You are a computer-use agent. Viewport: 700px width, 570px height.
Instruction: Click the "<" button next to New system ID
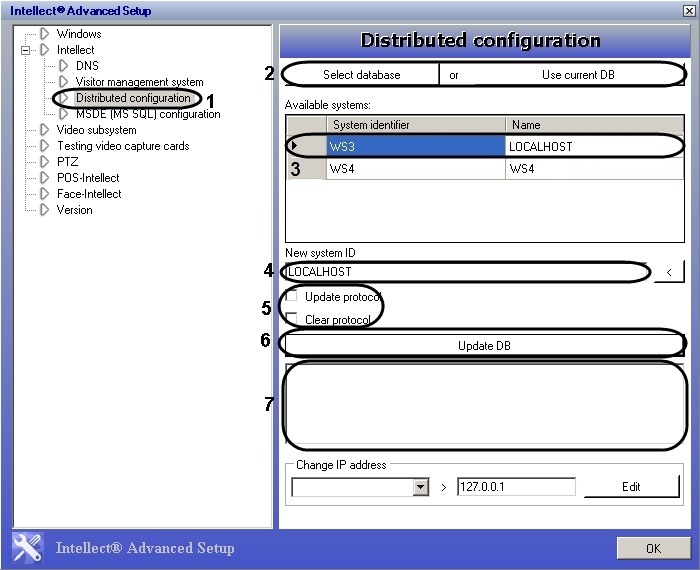tap(669, 272)
